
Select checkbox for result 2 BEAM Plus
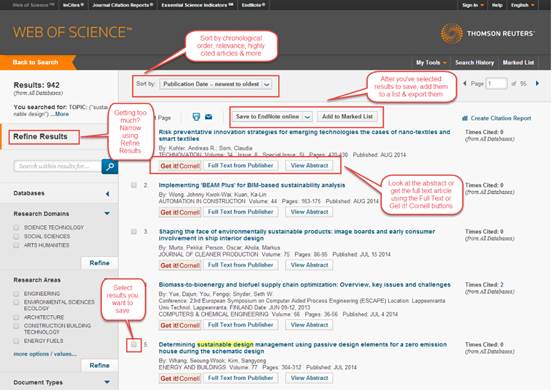coord(134,185)
